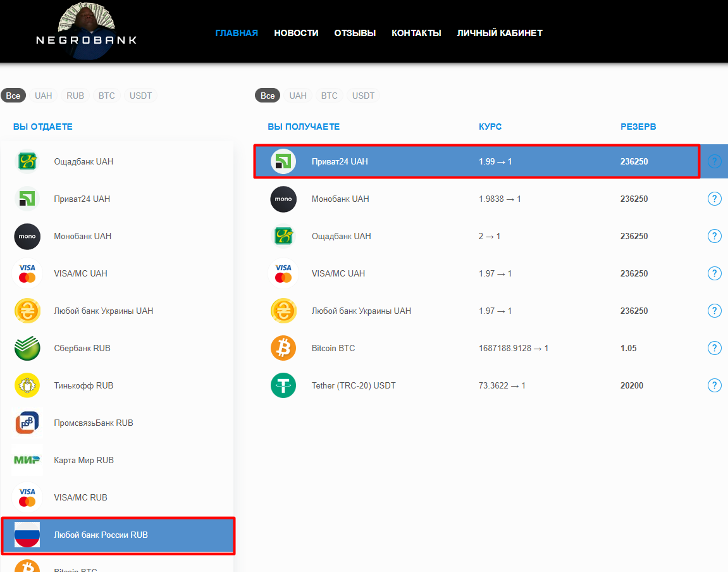
Task: Click rate 1687188.9128 → 1
Action: 514,348
